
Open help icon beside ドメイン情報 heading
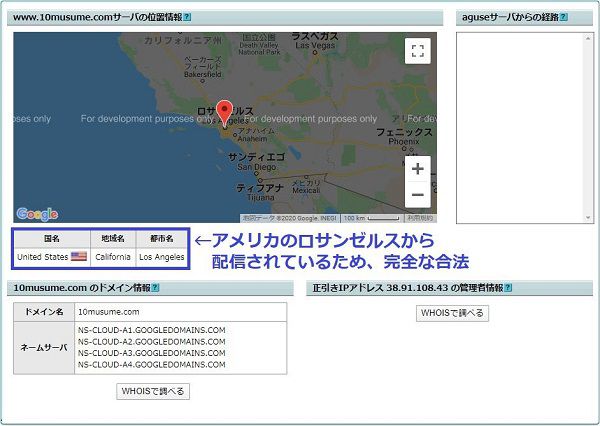155,287
